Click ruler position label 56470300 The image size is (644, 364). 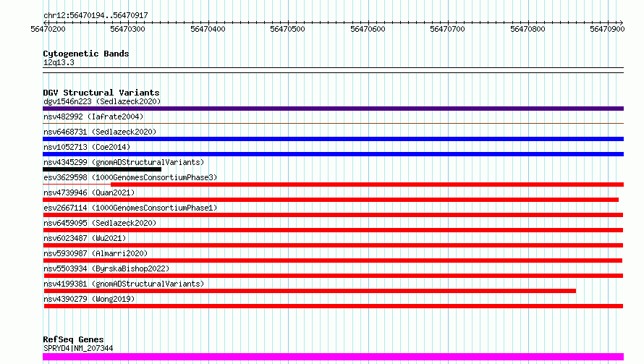click(128, 29)
